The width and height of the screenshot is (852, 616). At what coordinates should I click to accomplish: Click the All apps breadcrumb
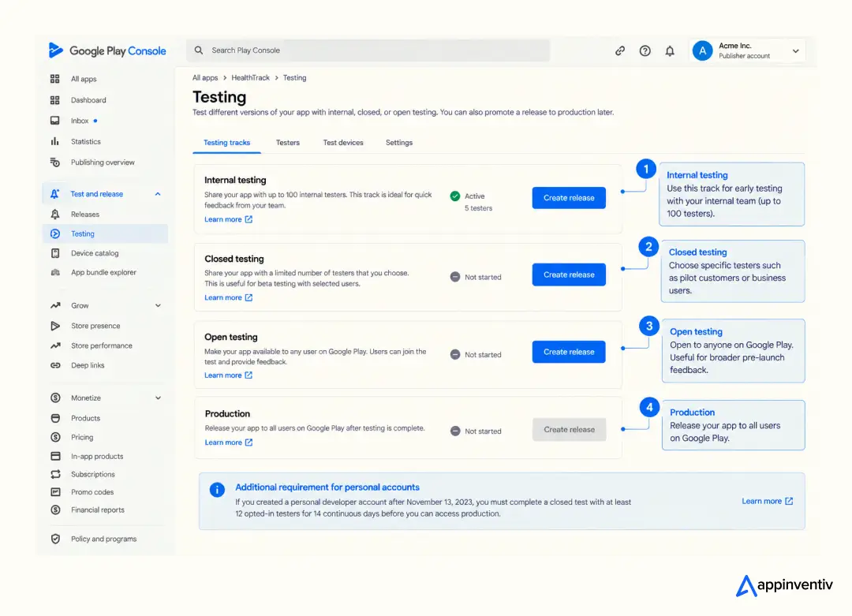(205, 77)
